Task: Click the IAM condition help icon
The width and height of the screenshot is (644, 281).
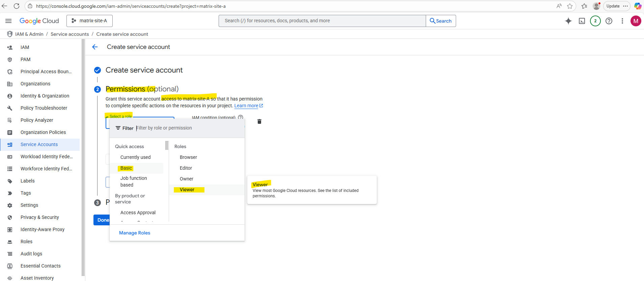Action: [241, 117]
